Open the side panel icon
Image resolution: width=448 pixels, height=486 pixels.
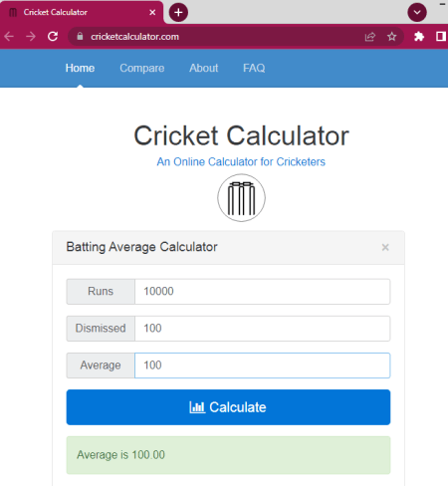pos(441,36)
